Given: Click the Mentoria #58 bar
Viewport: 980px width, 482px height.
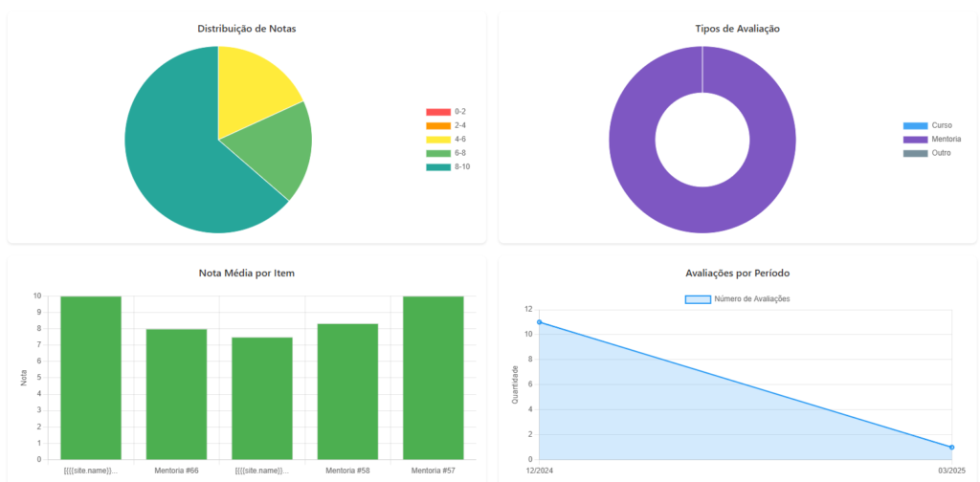Looking at the screenshot, I should point(347,391).
